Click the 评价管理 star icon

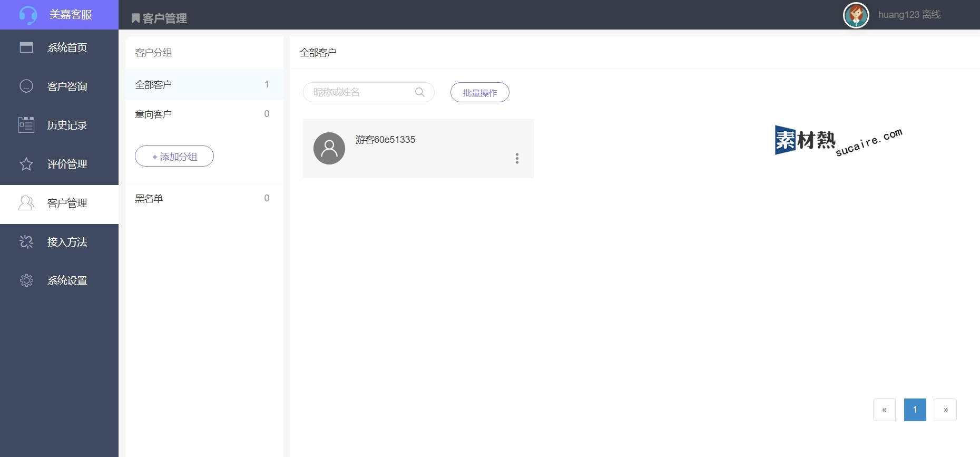click(26, 164)
